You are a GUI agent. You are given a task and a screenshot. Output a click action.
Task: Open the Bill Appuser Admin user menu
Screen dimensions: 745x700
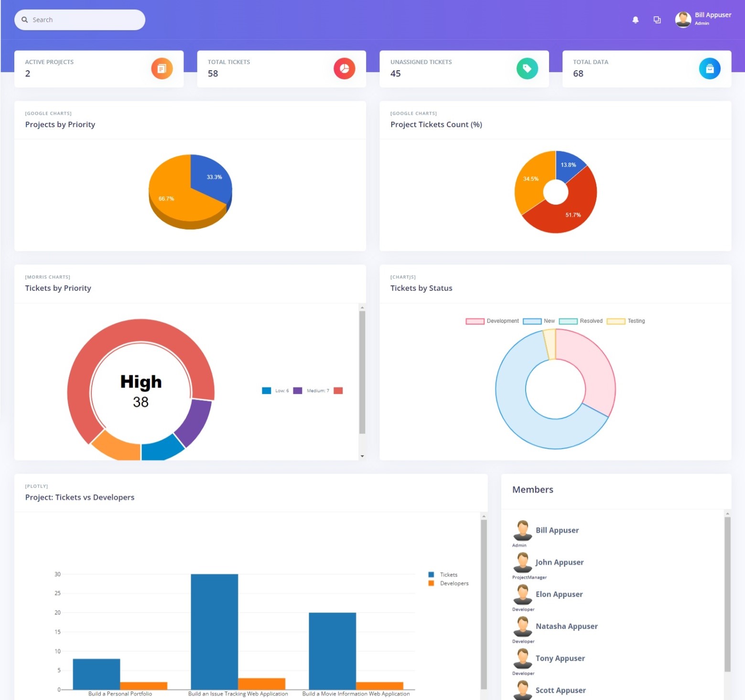[x=712, y=19]
